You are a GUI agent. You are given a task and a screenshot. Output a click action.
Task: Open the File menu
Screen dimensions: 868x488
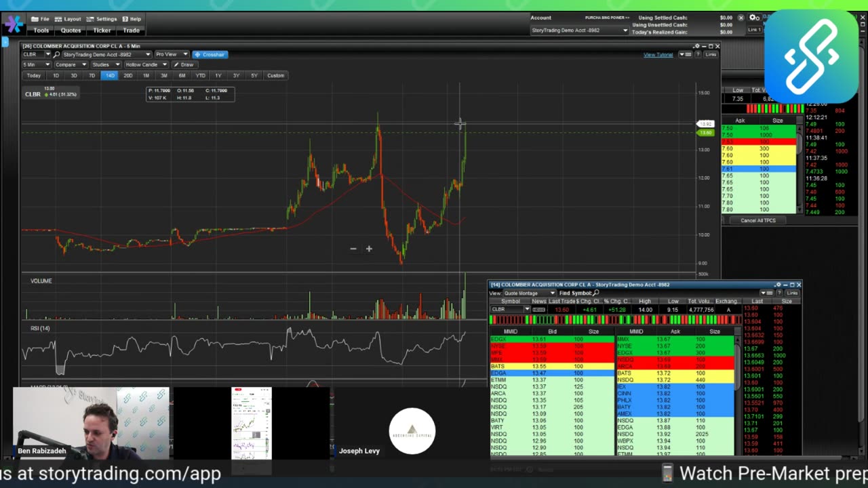[41, 19]
